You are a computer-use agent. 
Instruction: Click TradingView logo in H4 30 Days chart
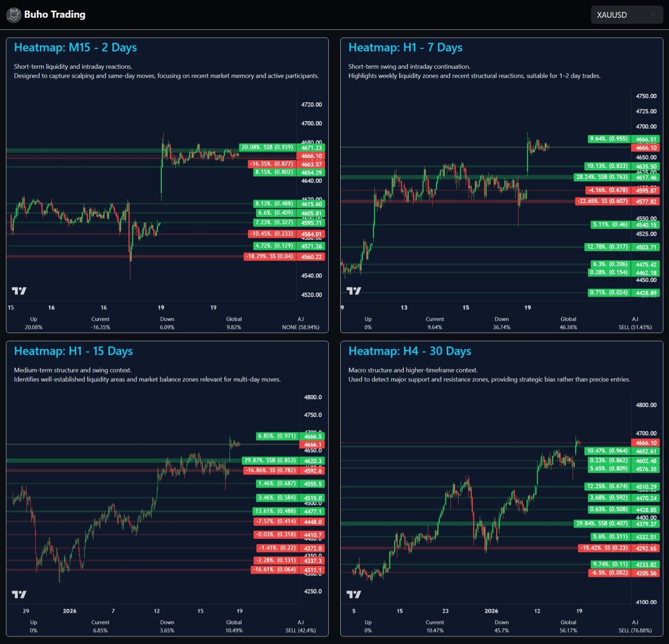pyautogui.click(x=353, y=594)
